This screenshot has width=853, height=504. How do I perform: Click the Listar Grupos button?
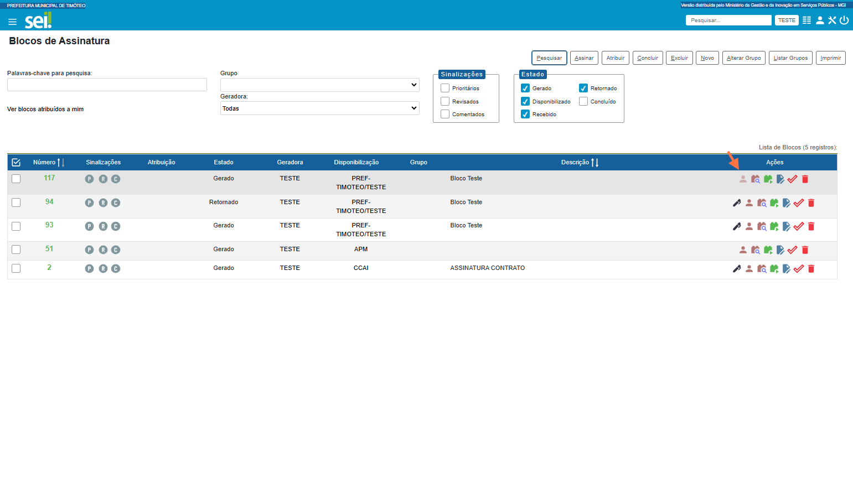click(790, 58)
